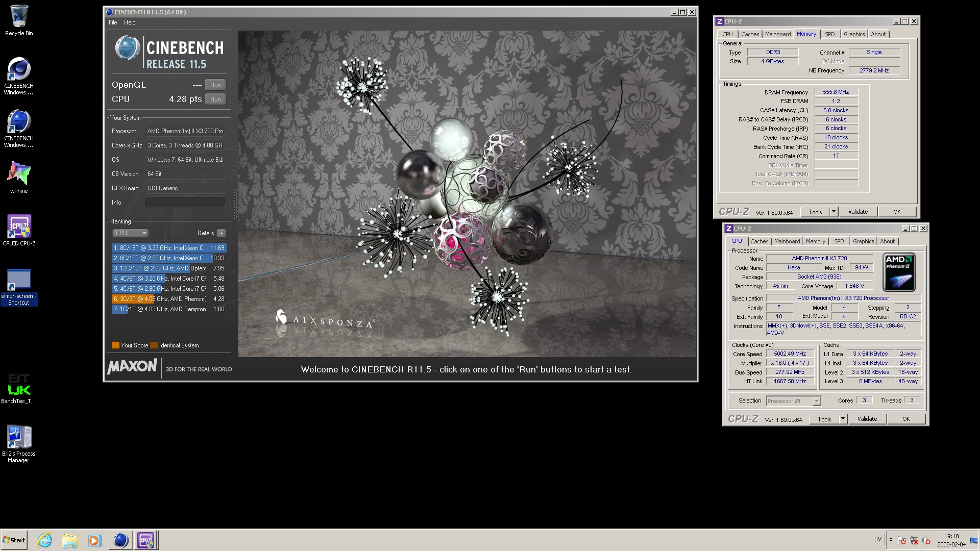Click the Cinebench render preview image
This screenshot has width=980, height=551.
tap(467, 194)
